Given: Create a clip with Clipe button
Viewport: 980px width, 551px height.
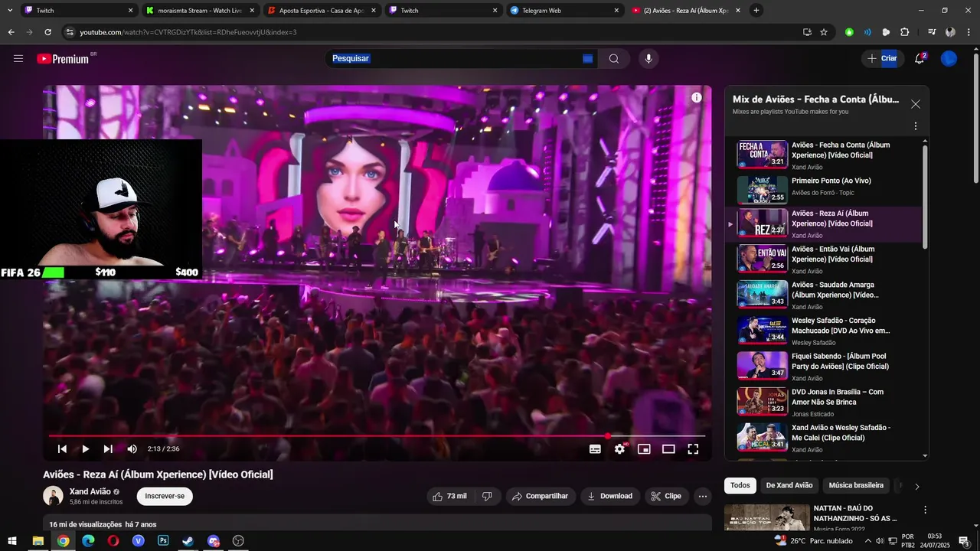Looking at the screenshot, I should [x=666, y=497].
